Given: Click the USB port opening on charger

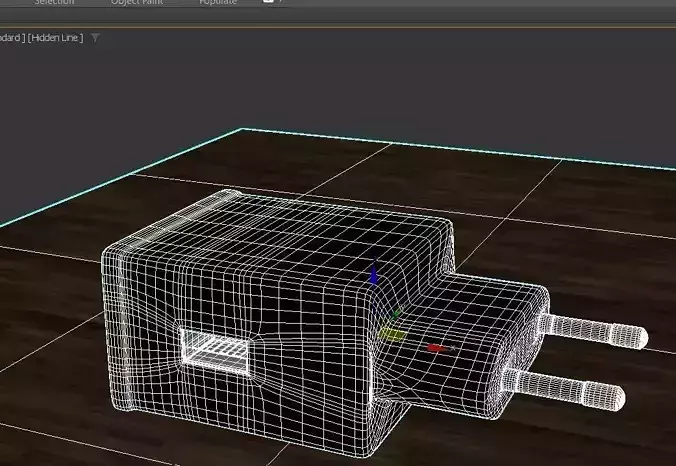Looking at the screenshot, I should pyautogui.click(x=216, y=352).
